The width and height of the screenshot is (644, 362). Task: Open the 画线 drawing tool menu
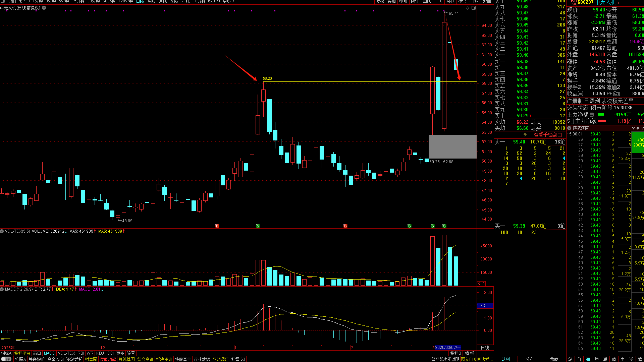coord(427,2)
